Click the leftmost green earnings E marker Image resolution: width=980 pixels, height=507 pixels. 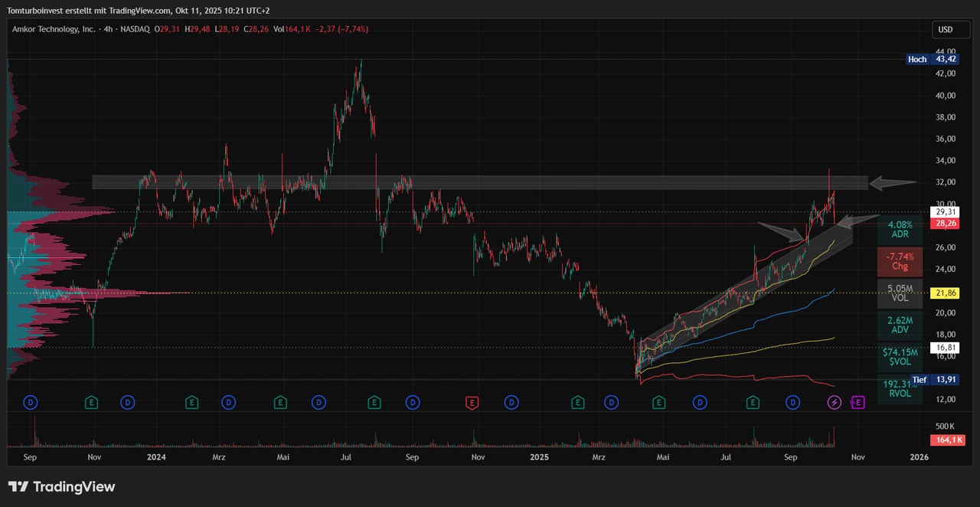(92, 402)
